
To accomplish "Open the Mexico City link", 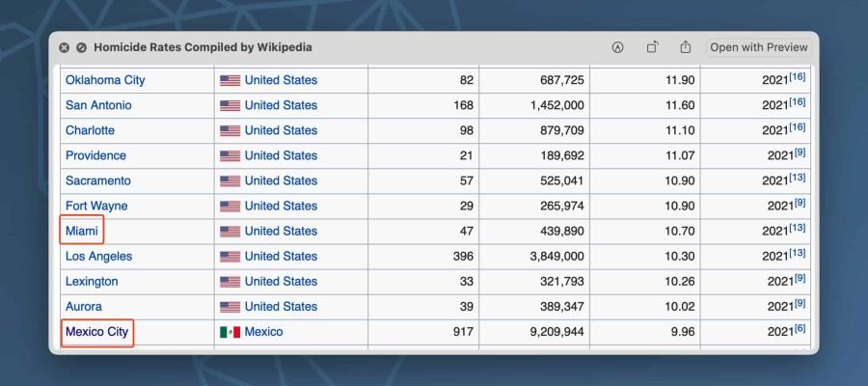I will pyautogui.click(x=96, y=332).
